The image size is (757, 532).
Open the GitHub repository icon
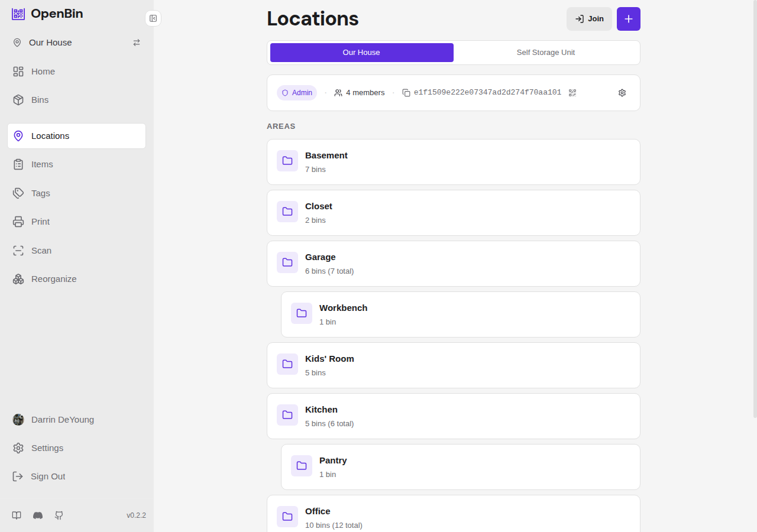[x=59, y=515]
